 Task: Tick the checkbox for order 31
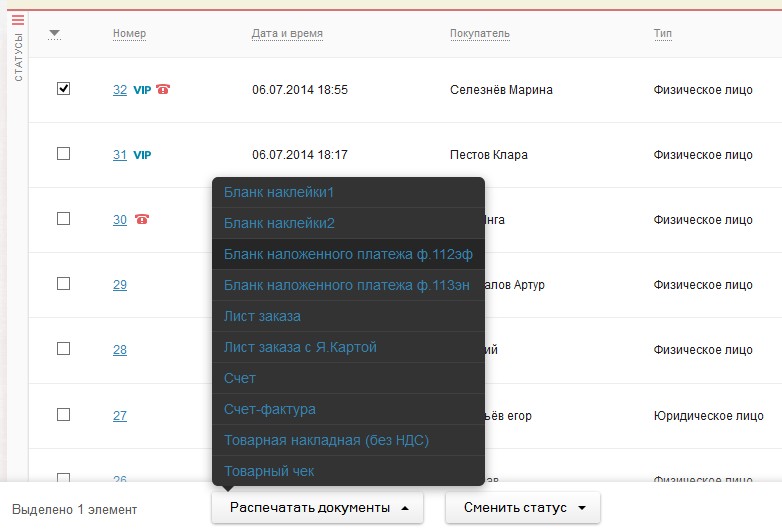pos(64,154)
